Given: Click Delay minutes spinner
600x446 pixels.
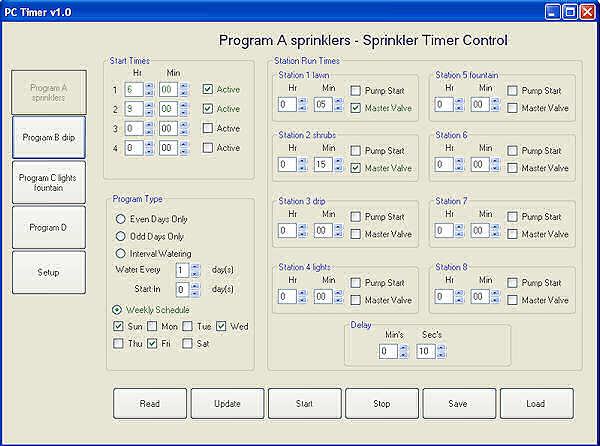Looking at the screenshot, I should [404, 352].
